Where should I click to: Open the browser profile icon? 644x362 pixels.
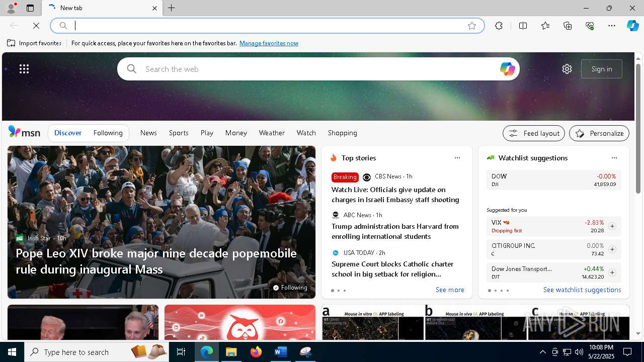point(11,8)
